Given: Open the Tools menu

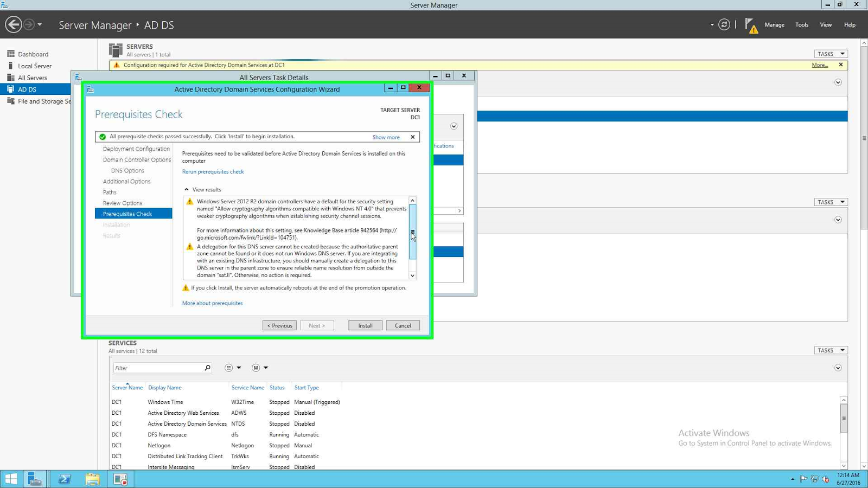Looking at the screenshot, I should 802,25.
